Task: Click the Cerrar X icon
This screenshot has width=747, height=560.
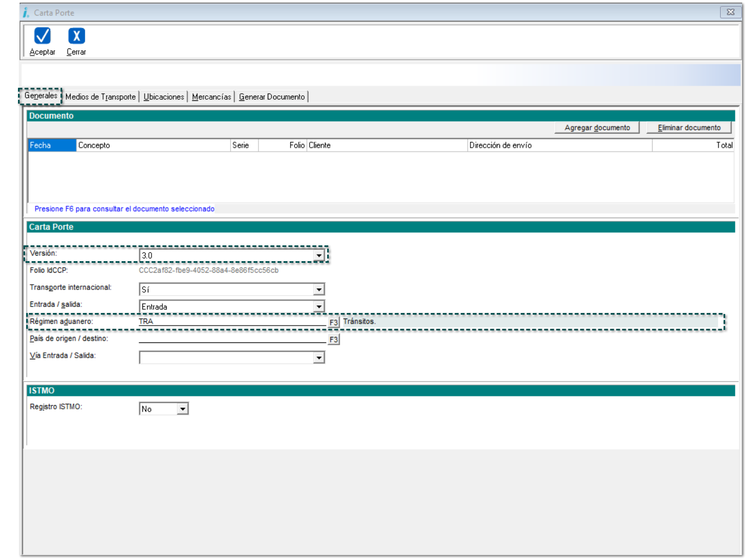Action: pos(76,36)
